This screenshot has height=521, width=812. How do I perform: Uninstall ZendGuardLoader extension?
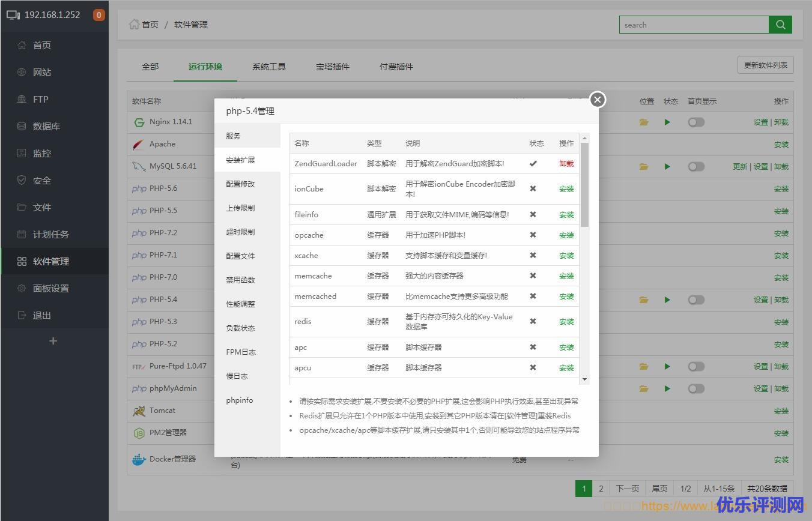pyautogui.click(x=566, y=163)
